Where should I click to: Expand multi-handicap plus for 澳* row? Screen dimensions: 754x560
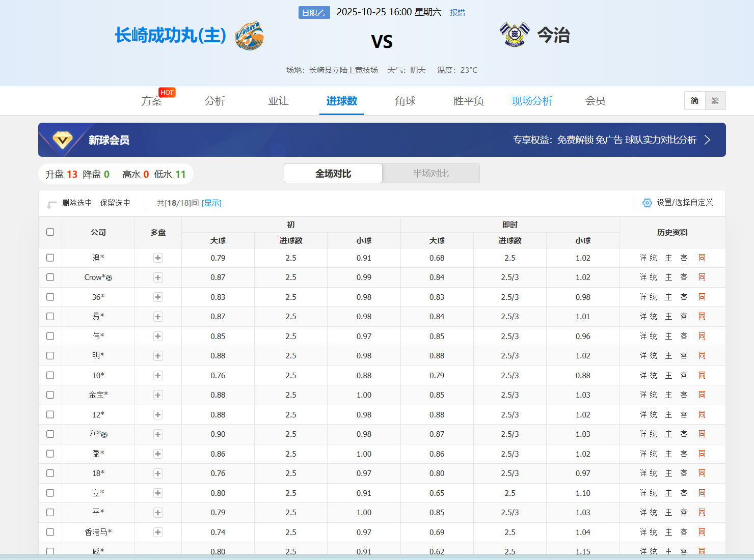[158, 258]
